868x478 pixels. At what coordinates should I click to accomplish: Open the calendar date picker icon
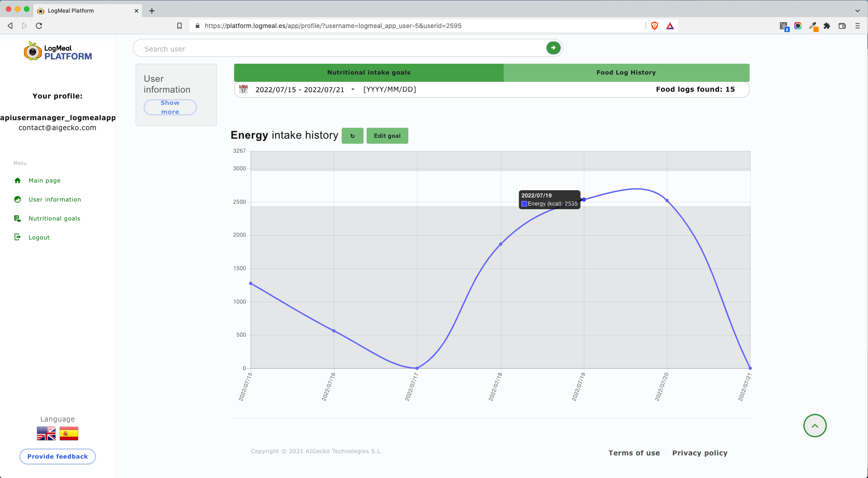pos(243,89)
